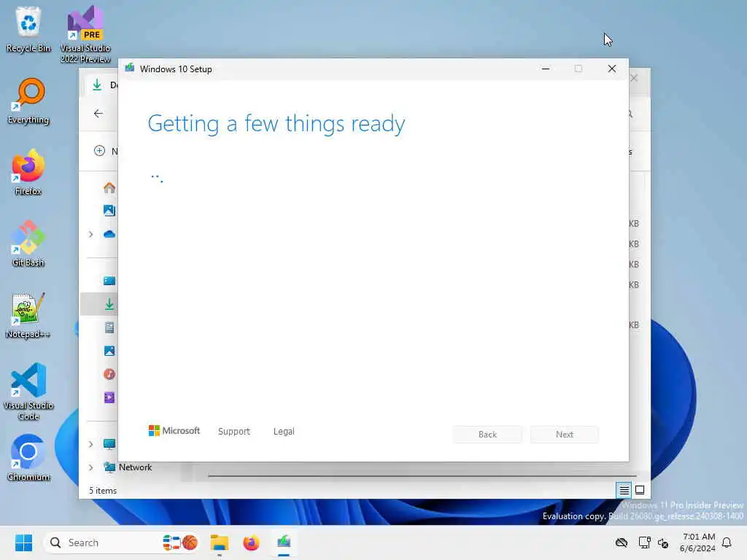This screenshot has height=560, width=747.
Task: Expand the Network tree node
Action: click(x=90, y=467)
